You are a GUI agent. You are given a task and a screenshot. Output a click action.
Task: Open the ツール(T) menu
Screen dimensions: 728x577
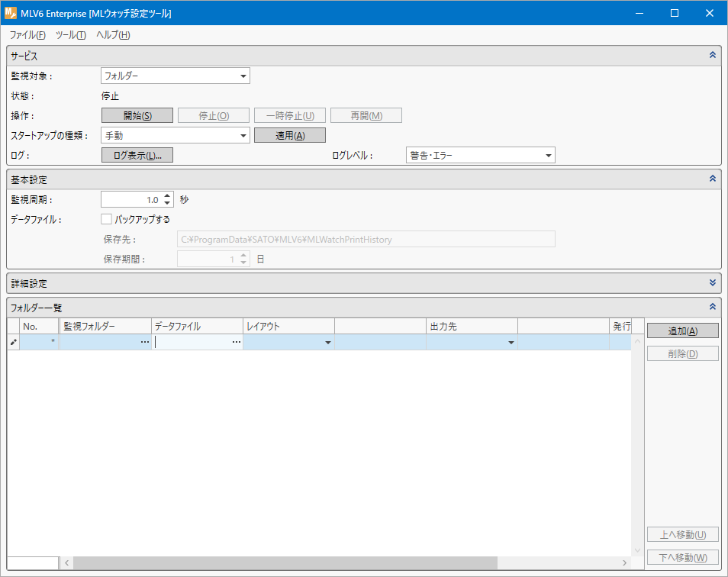pos(70,35)
